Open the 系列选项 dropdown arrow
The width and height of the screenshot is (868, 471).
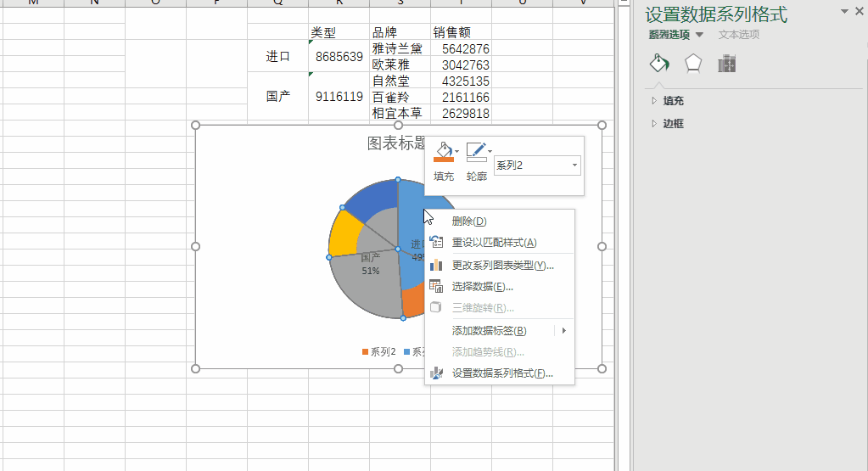tap(699, 35)
